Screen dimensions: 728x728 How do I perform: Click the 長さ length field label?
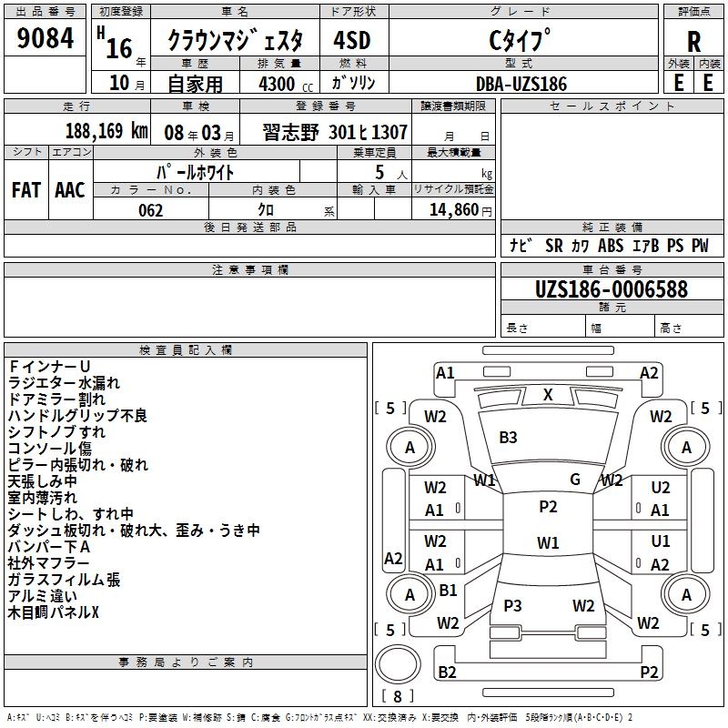point(517,328)
